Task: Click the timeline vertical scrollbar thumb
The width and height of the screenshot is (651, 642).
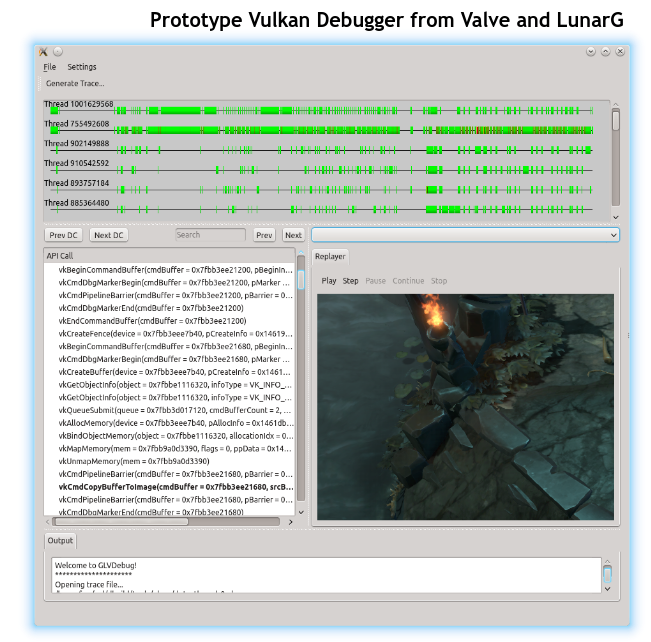Action: pos(616,121)
